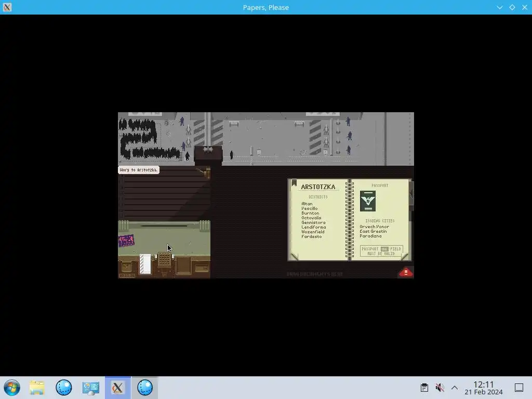Open the first globe browser taskbar icon
Viewport: 532px width, 399px height.
64,388
